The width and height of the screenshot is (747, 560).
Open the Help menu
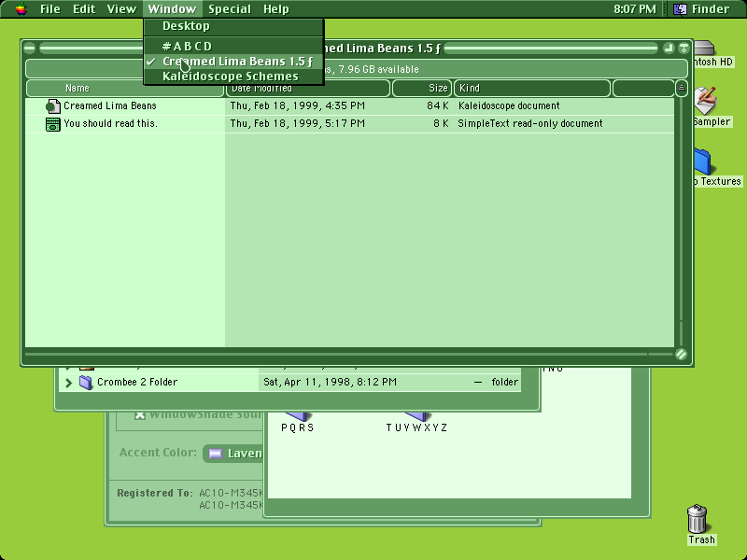click(276, 9)
